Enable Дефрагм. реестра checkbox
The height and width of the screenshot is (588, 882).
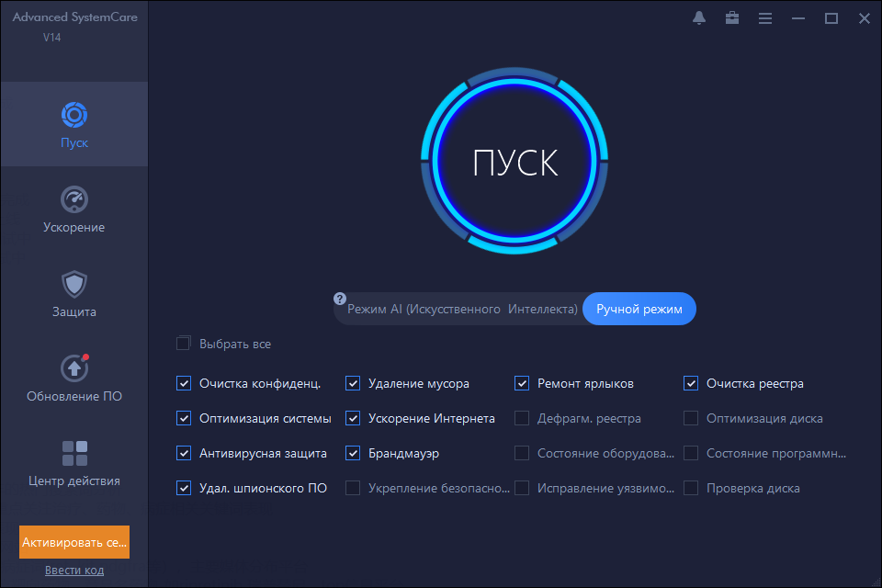click(522, 418)
